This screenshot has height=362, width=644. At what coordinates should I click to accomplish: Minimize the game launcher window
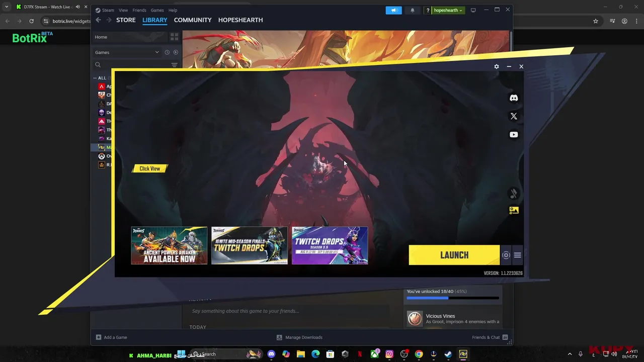[509, 66]
